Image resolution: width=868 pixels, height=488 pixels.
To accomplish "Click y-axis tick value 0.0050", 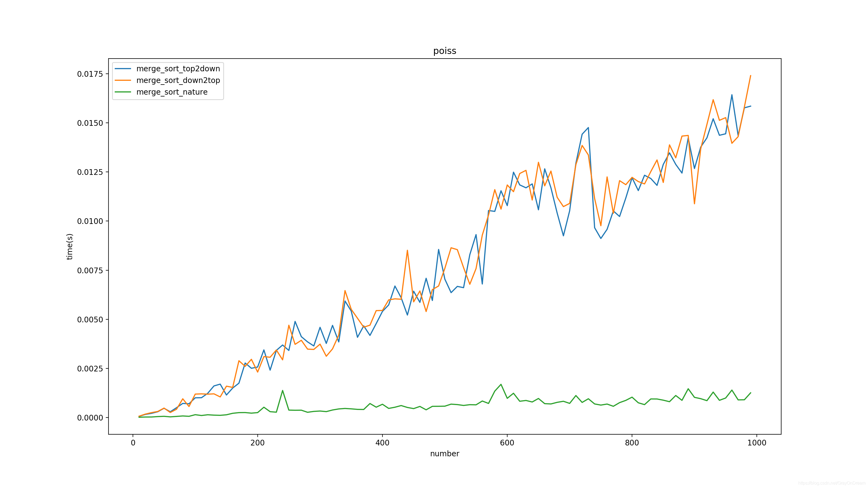I will [90, 320].
